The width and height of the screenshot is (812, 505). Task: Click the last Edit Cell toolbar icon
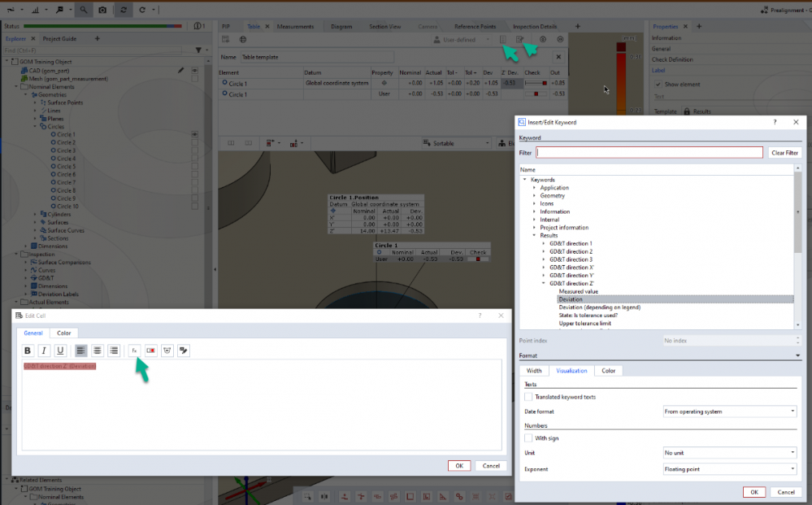pyautogui.click(x=184, y=350)
